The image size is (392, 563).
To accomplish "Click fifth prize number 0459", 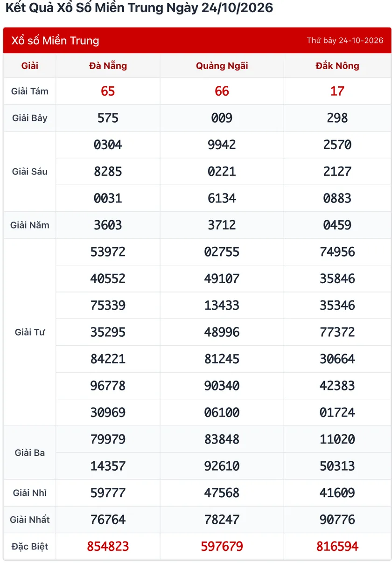I will (x=337, y=225).
